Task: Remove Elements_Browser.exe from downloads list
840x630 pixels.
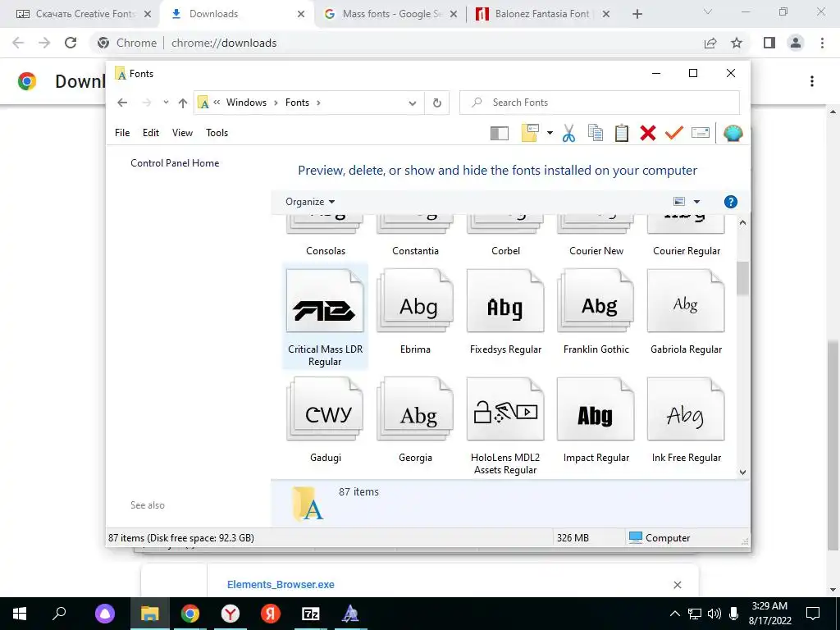Action: point(677,584)
